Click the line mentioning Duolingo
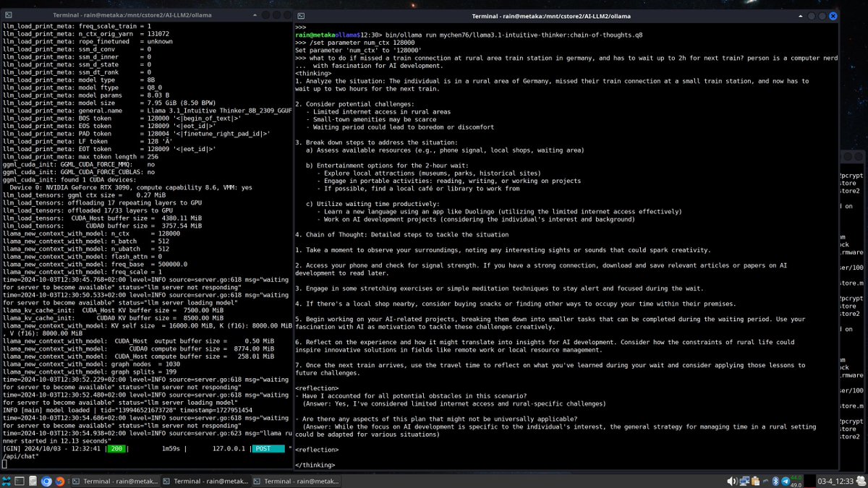The image size is (868, 488). click(x=498, y=213)
